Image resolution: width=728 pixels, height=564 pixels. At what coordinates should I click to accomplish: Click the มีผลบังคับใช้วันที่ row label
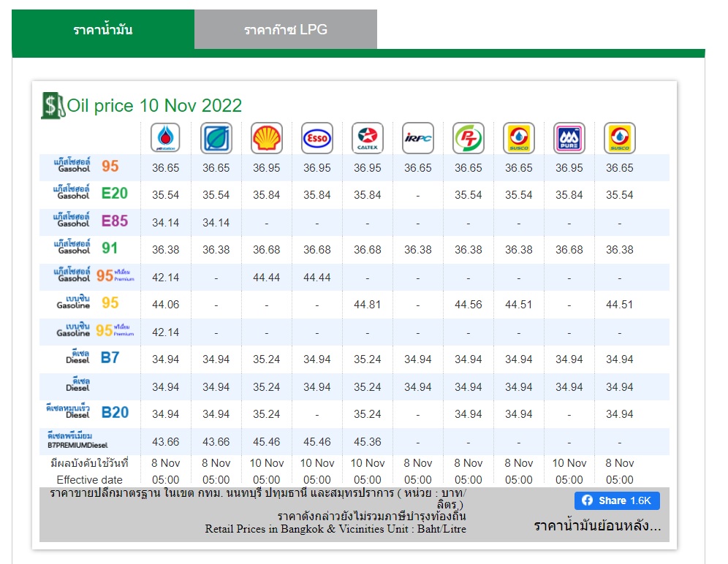(x=89, y=462)
